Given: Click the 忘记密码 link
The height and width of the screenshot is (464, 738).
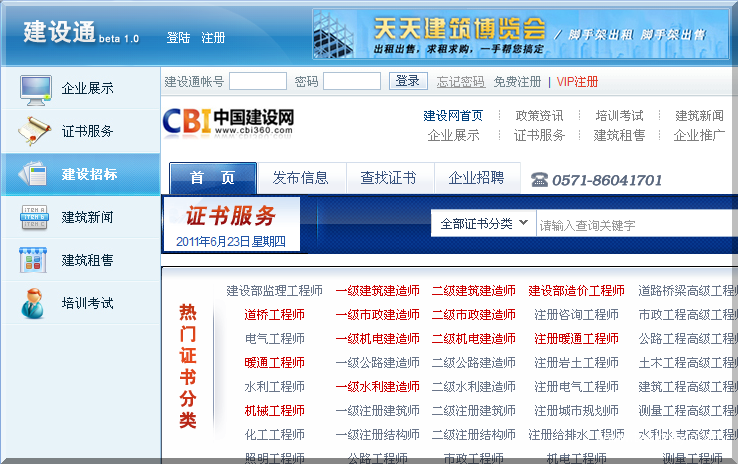Looking at the screenshot, I should pyautogui.click(x=460, y=81).
